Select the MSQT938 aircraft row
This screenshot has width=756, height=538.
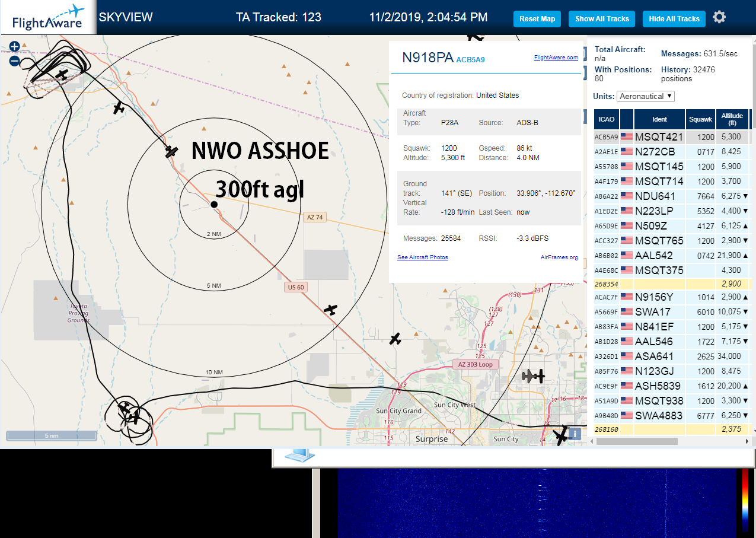coord(672,401)
